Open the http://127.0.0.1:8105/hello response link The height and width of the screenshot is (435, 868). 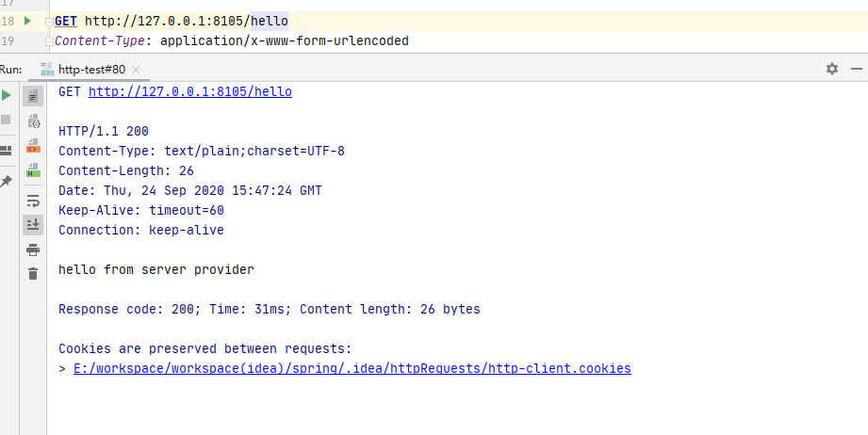[x=189, y=91]
